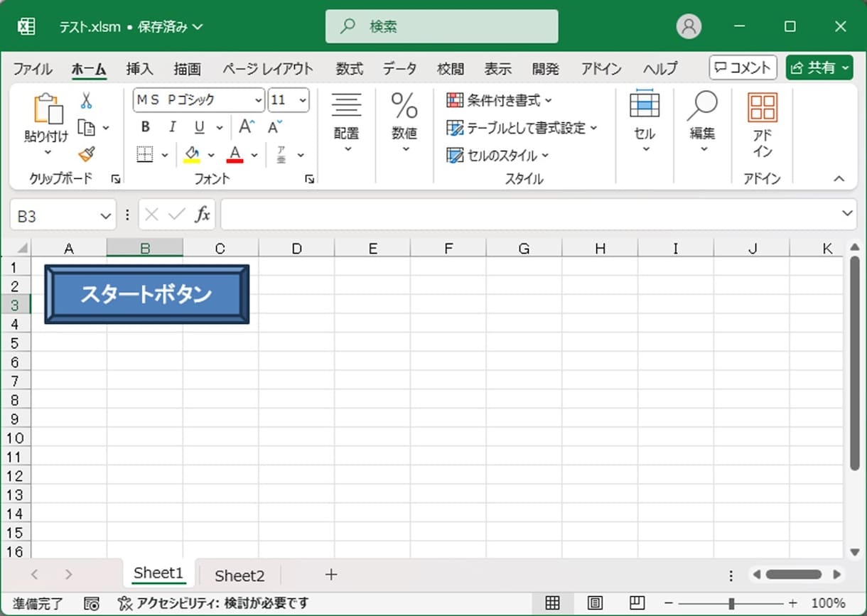This screenshot has width=867, height=616.
Task: Click the コメント button
Action: tap(743, 67)
